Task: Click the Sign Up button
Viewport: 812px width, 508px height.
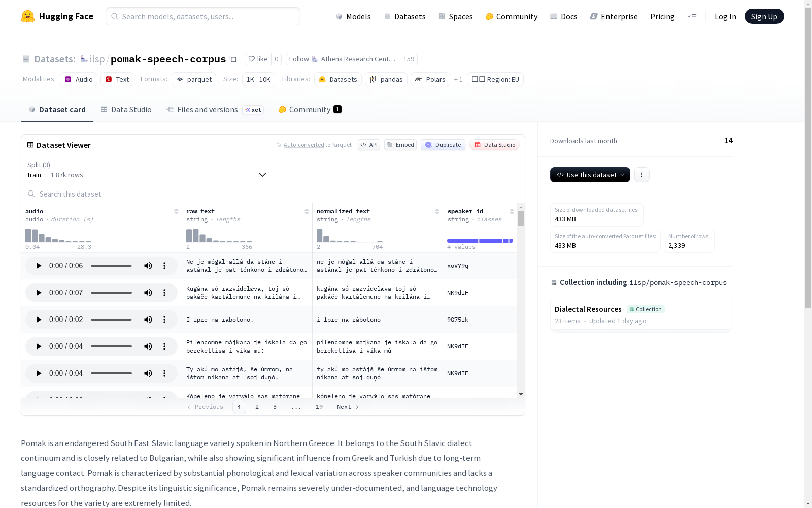Action: point(764,16)
